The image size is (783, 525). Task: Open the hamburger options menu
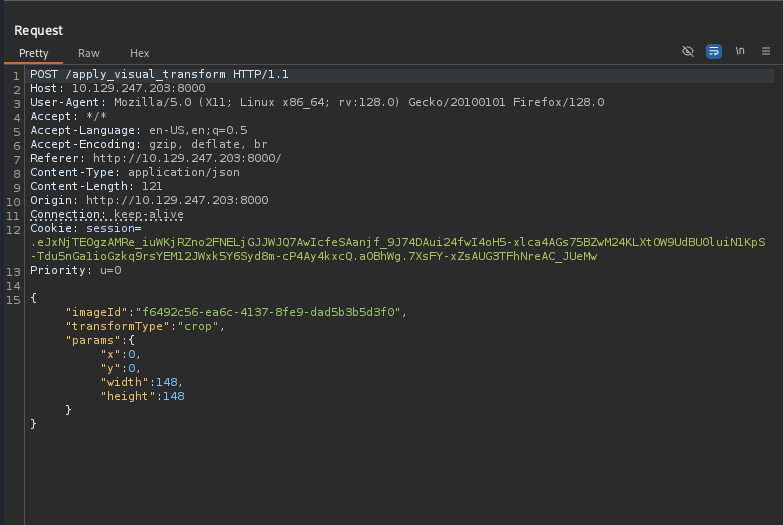pyautogui.click(x=766, y=51)
